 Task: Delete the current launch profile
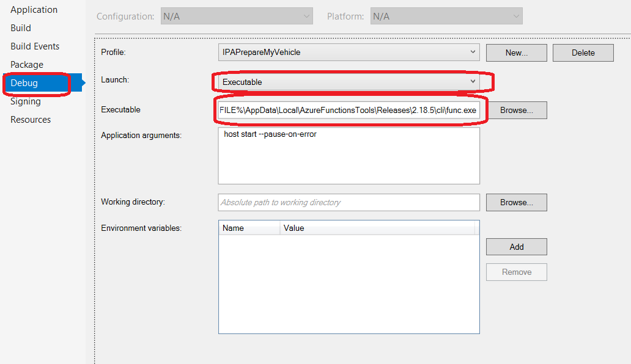pyautogui.click(x=583, y=53)
